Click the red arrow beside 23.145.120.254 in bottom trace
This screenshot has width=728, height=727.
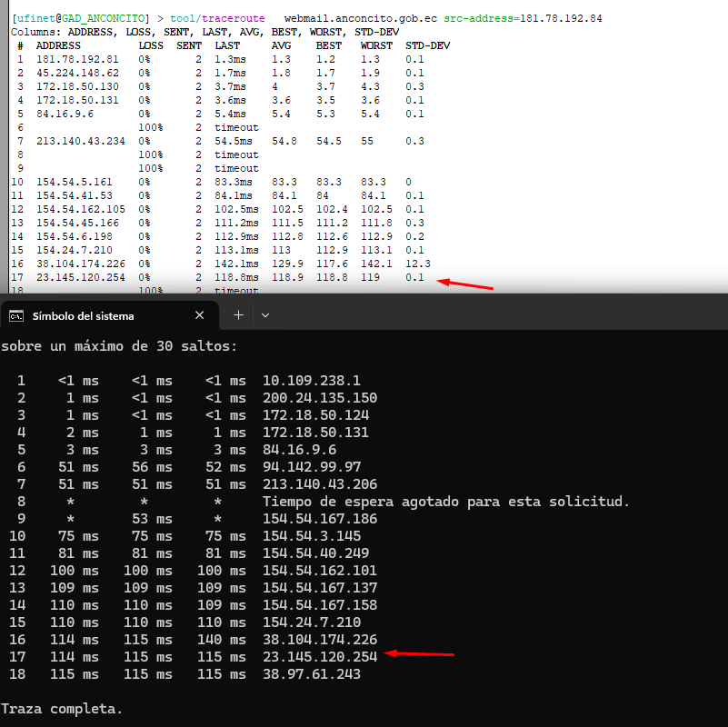click(x=420, y=653)
